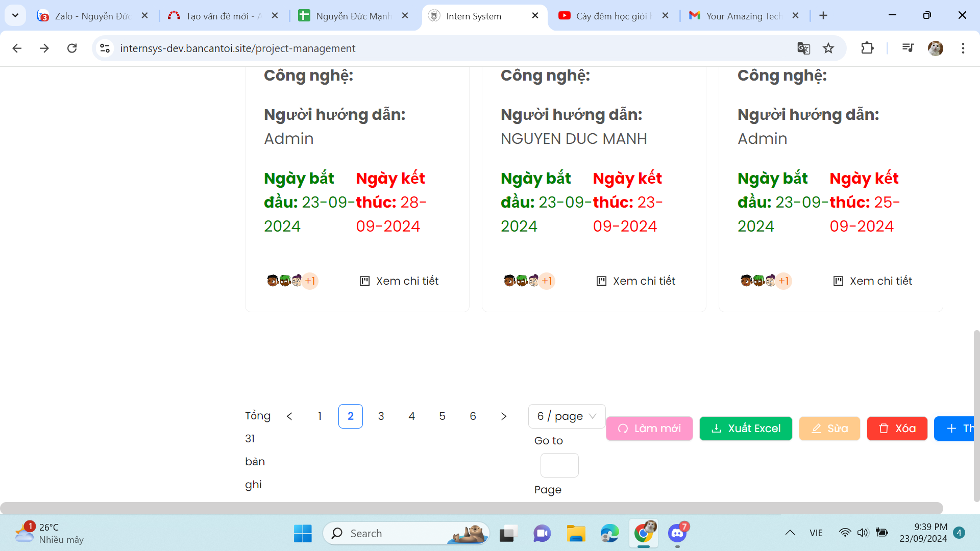
Task: Click the Sửa edit button
Action: 829,429
